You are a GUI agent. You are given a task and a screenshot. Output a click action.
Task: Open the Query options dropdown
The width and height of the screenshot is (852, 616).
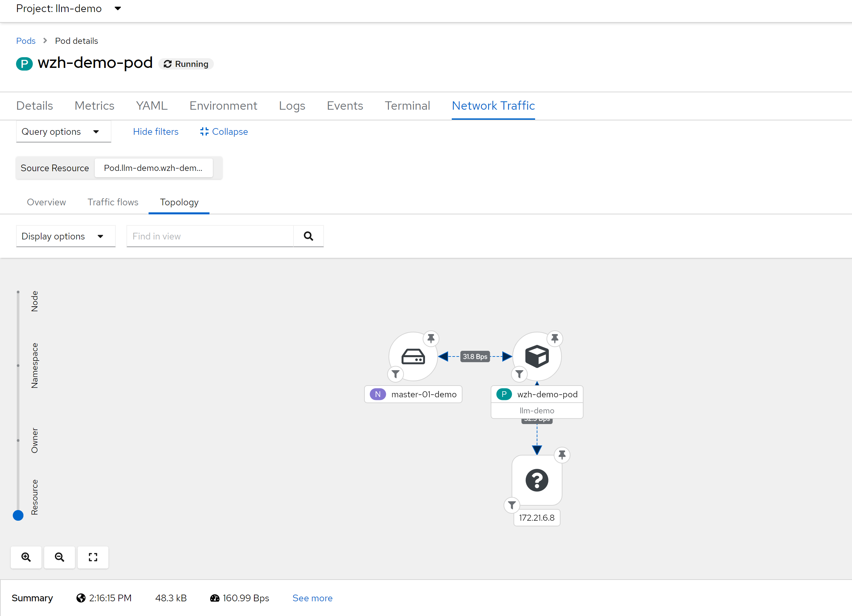(x=64, y=132)
